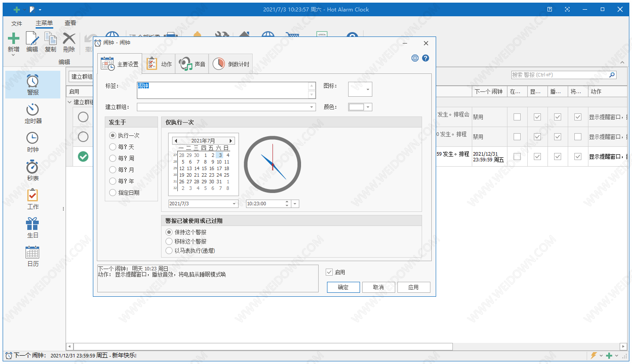Open the 警报 alarms section in sidebar
This screenshot has height=364, width=632.
pos(33,84)
